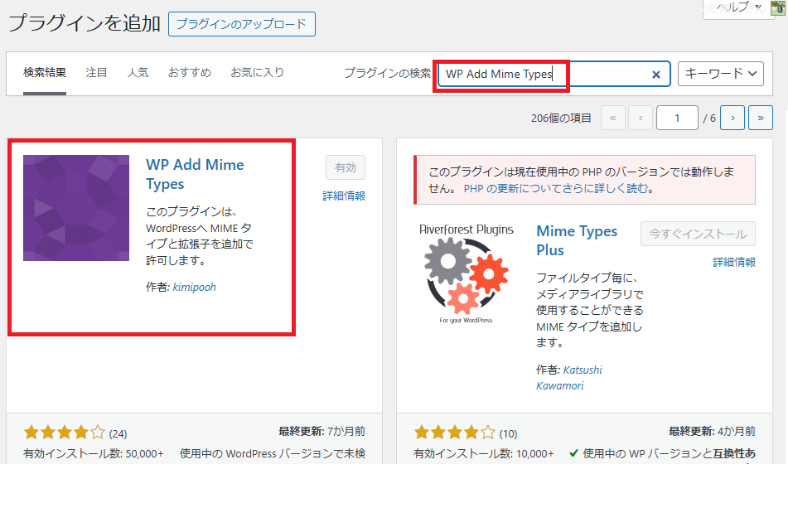Click the compatibility checkmark for Mime Types Plus

tap(573, 453)
